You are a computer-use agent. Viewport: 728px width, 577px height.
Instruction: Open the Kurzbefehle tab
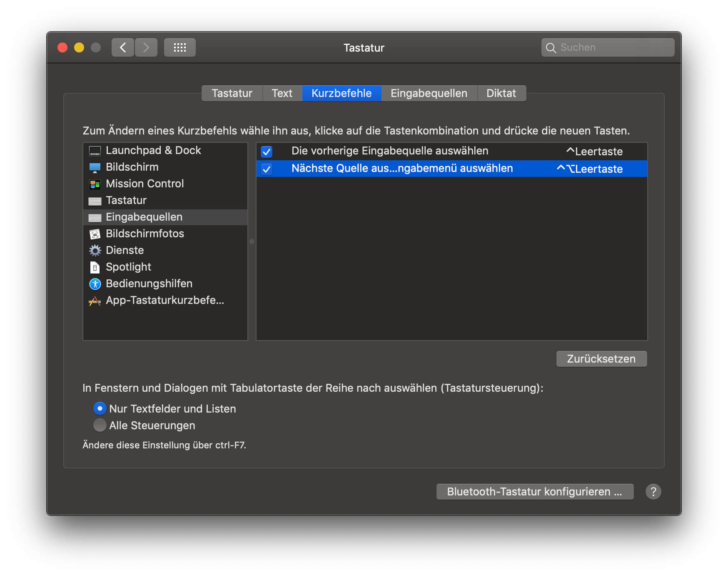coord(342,93)
